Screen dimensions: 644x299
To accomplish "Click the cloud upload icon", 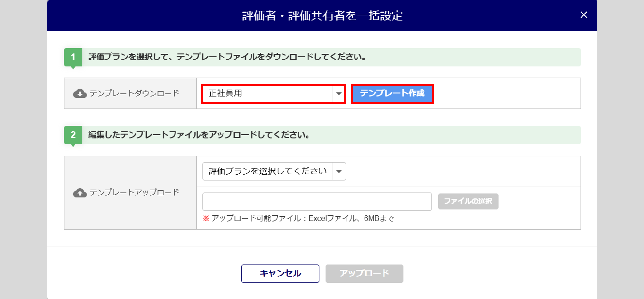I will (x=80, y=193).
